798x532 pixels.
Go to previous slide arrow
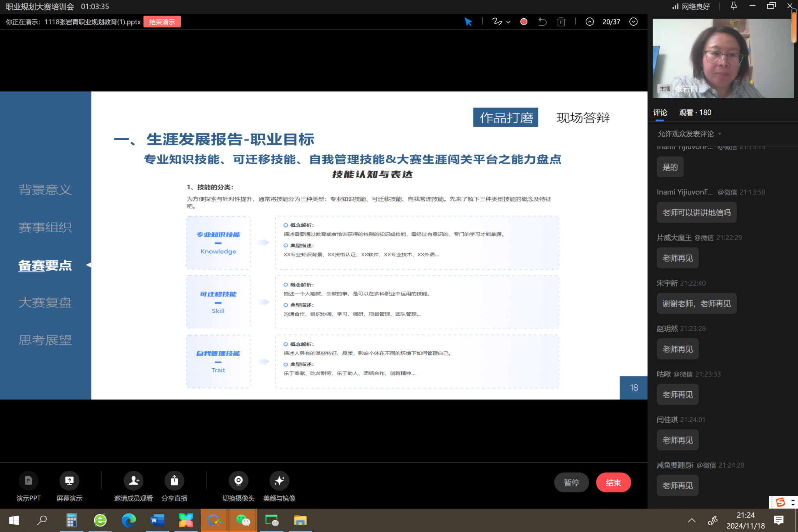(590, 22)
